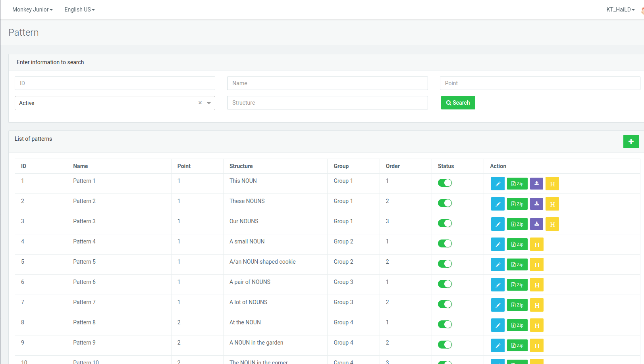Open the English US language dropdown
This screenshot has height=364, width=644.
(79, 10)
